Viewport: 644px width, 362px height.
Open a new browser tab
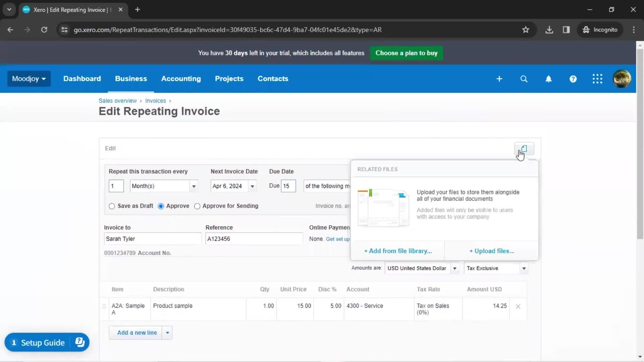click(x=138, y=9)
